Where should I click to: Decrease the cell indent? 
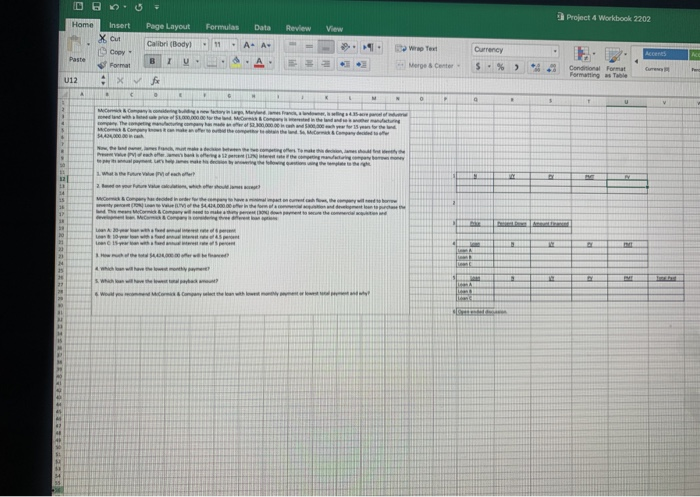(345, 64)
